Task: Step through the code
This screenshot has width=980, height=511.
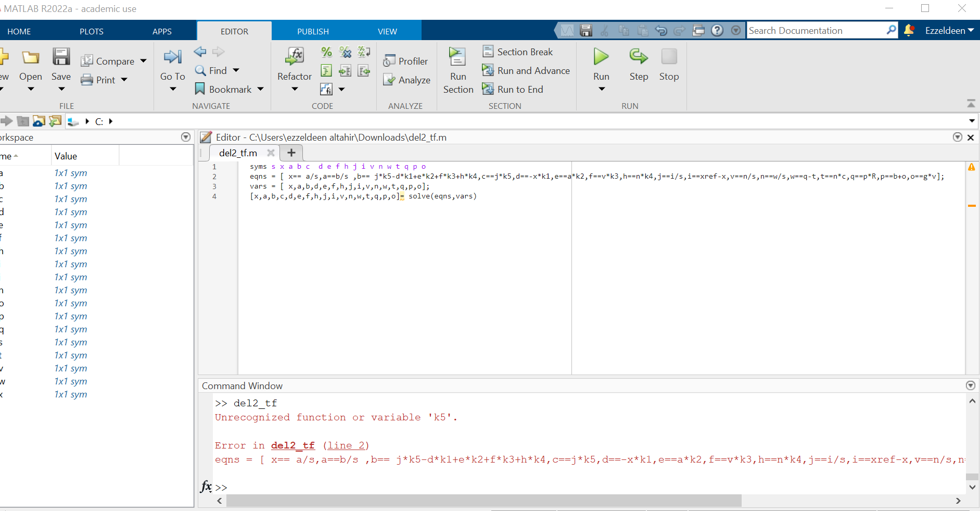Action: [x=638, y=63]
